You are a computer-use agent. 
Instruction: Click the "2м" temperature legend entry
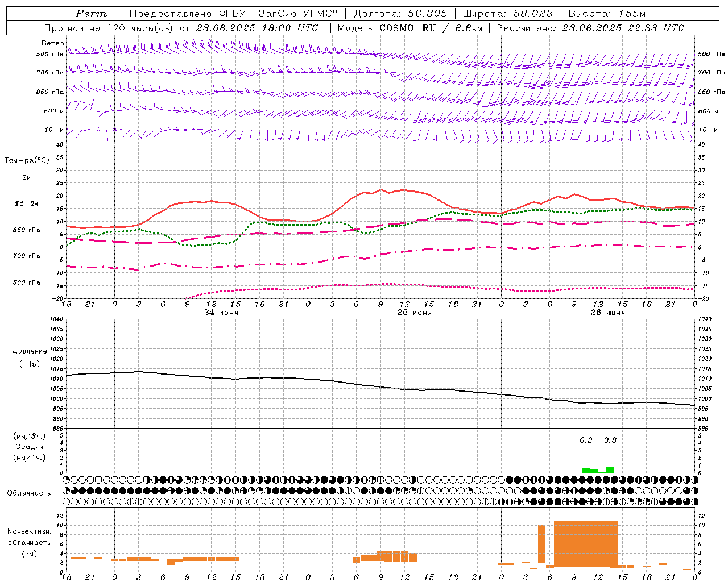(27, 177)
